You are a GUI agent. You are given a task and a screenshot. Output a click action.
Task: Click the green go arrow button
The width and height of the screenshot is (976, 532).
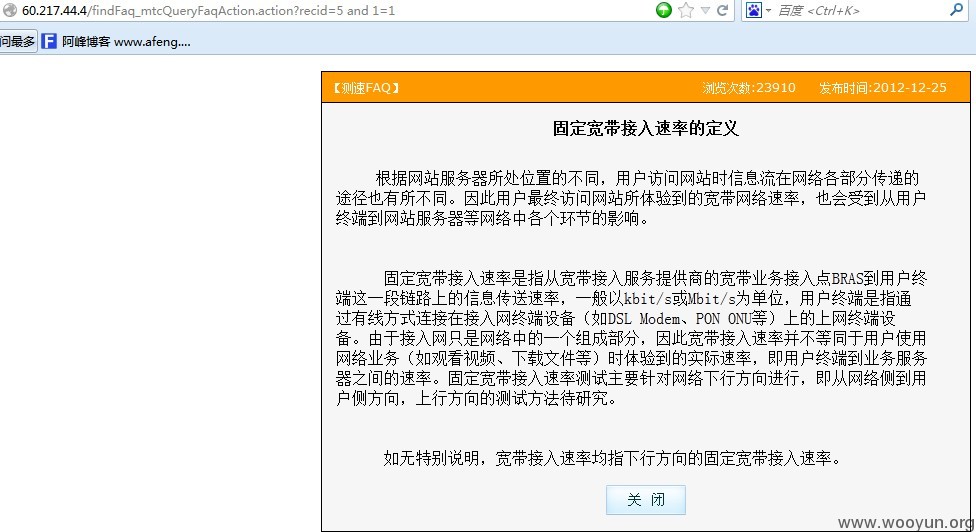coord(664,10)
